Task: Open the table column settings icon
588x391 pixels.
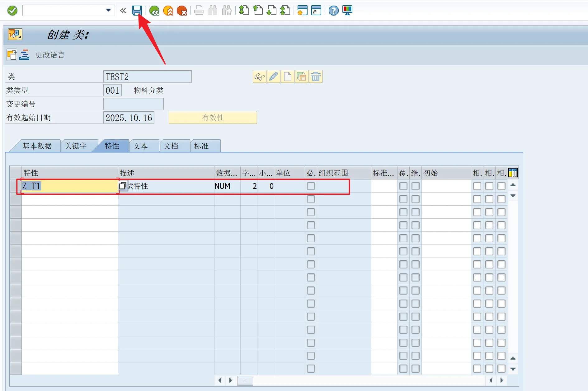Action: tap(513, 173)
